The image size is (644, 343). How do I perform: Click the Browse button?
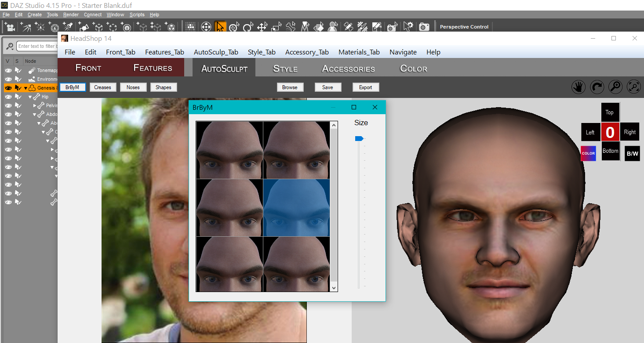290,87
